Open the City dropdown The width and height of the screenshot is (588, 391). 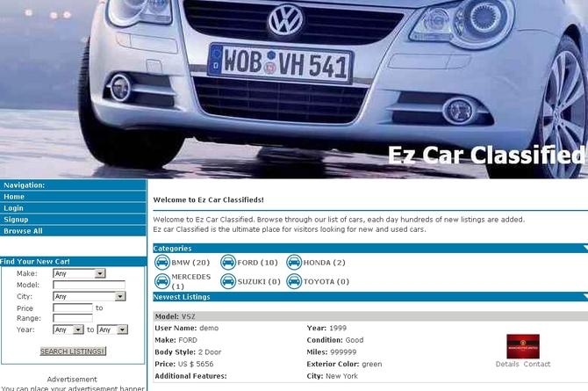click(90, 296)
